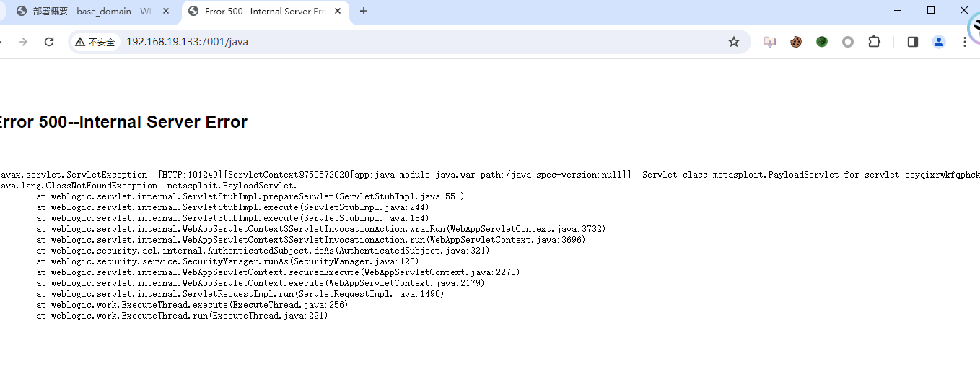The height and width of the screenshot is (377, 980).
Task: Open the gray circle extension icon
Action: [848, 42]
